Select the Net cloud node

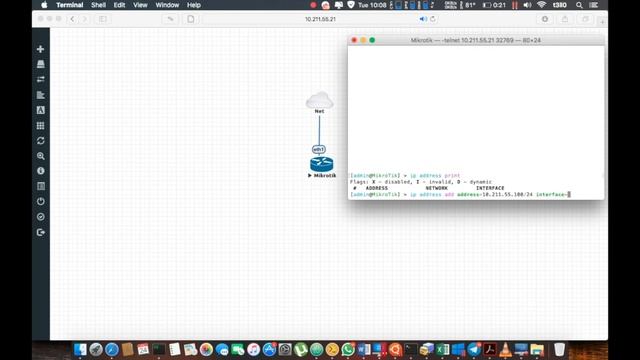click(319, 100)
